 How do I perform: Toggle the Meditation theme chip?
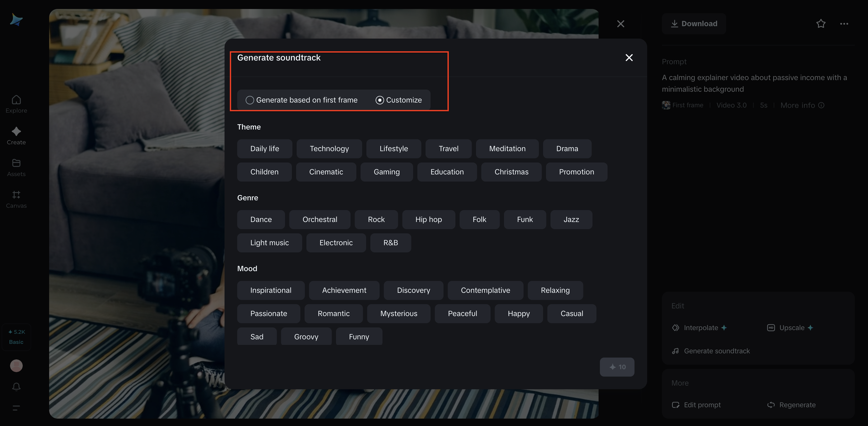[x=507, y=149]
